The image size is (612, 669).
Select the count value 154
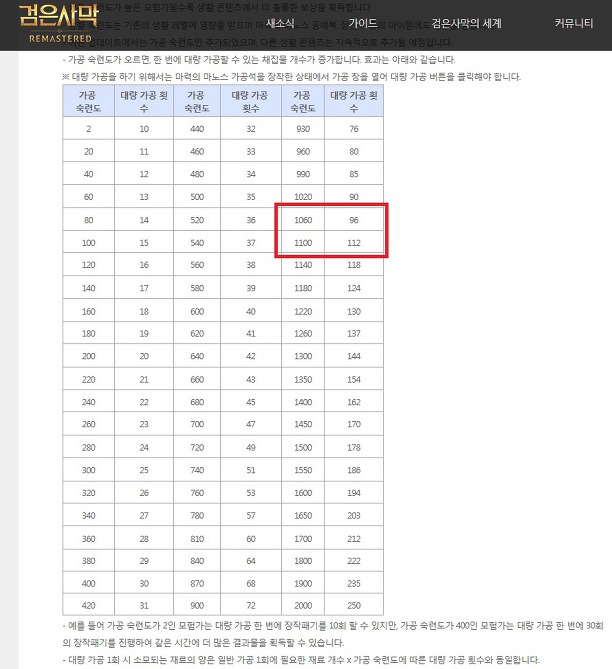354,379
